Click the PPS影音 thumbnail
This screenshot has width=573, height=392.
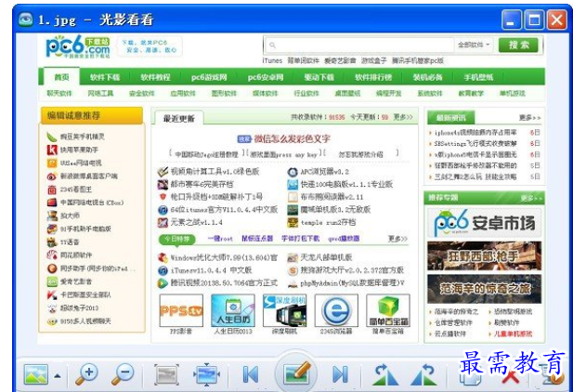tap(181, 310)
